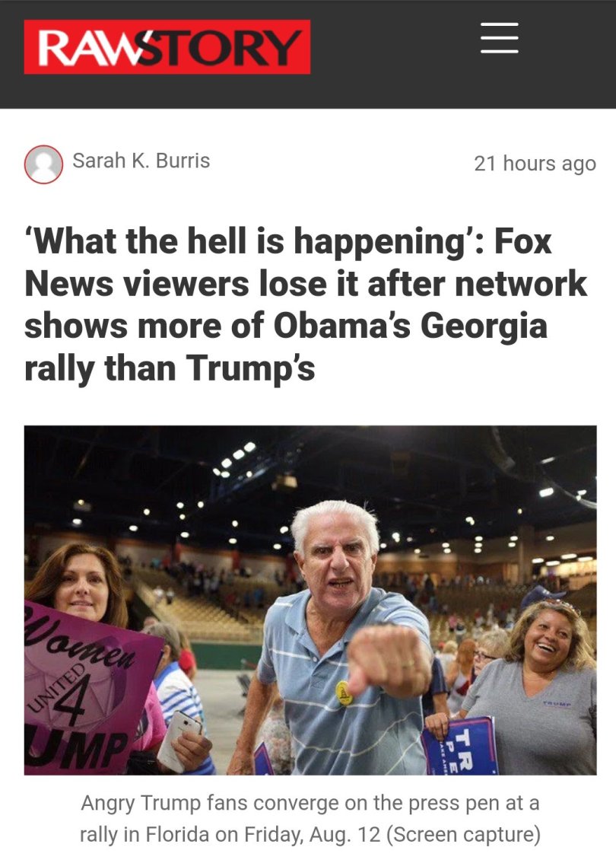Open the hamburger navigation menu

(x=500, y=38)
